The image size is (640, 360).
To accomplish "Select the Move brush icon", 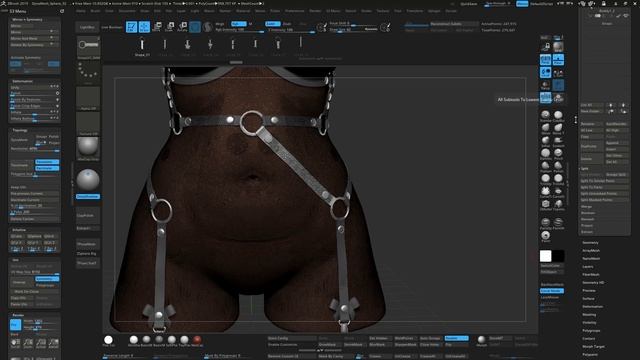I will (545, 129).
